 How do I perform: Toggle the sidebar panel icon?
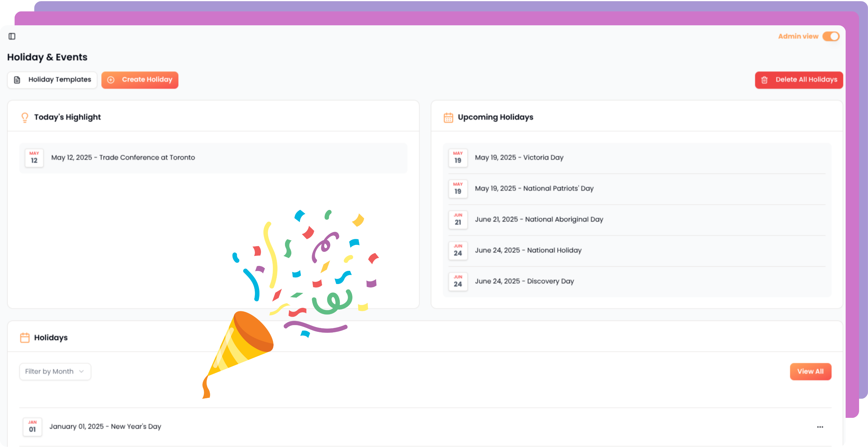[12, 36]
